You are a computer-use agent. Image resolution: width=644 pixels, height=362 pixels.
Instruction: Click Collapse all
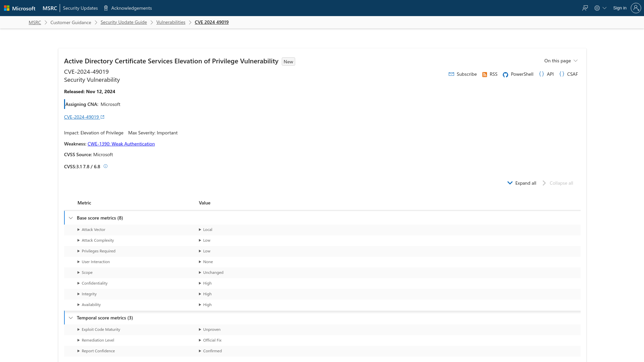[x=557, y=183]
